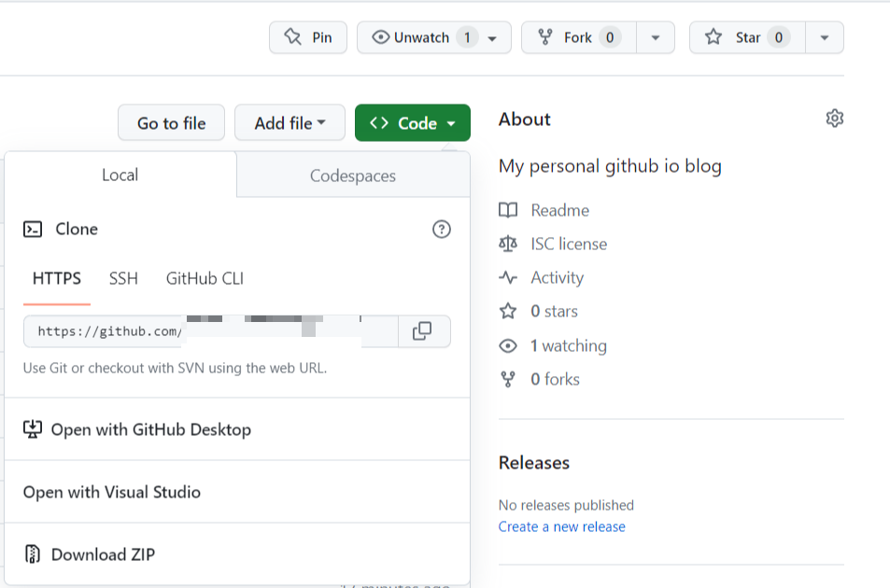
Task: Click the forks network icon
Action: (x=508, y=379)
